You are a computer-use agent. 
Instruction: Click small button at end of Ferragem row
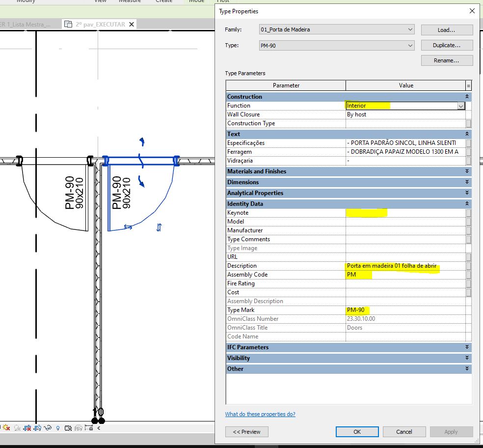[x=469, y=152]
